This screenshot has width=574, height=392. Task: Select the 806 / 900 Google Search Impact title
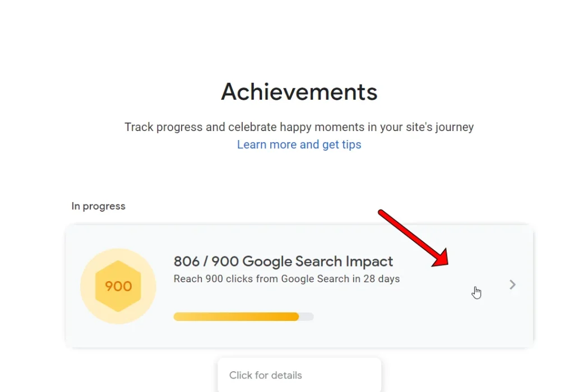(283, 262)
